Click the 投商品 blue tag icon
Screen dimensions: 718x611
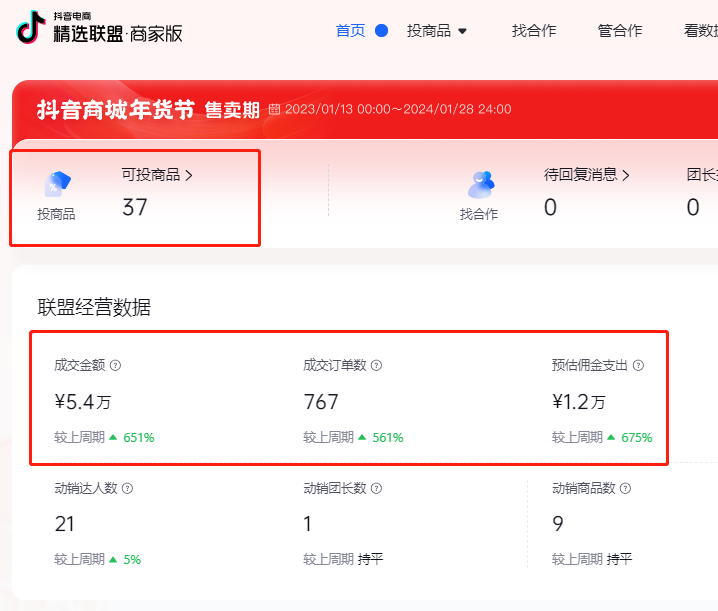pyautogui.click(x=57, y=185)
